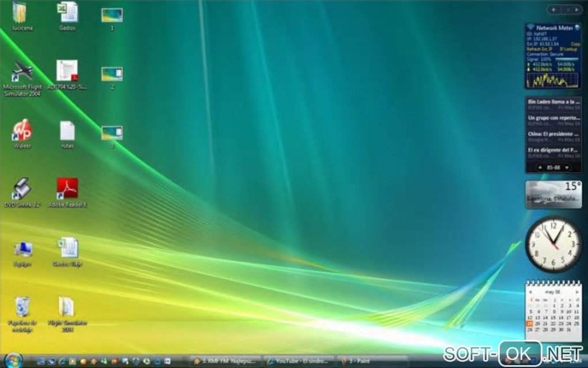Open the rutas text file

[67, 134]
